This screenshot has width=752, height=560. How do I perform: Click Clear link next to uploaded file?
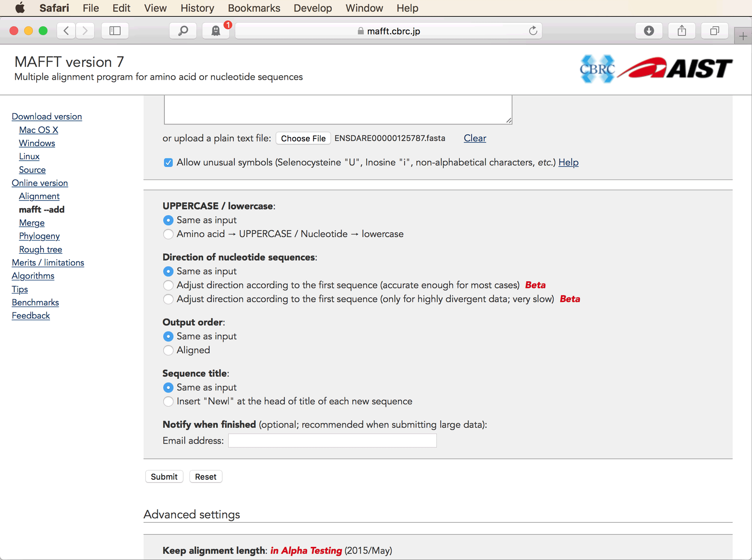click(x=475, y=138)
